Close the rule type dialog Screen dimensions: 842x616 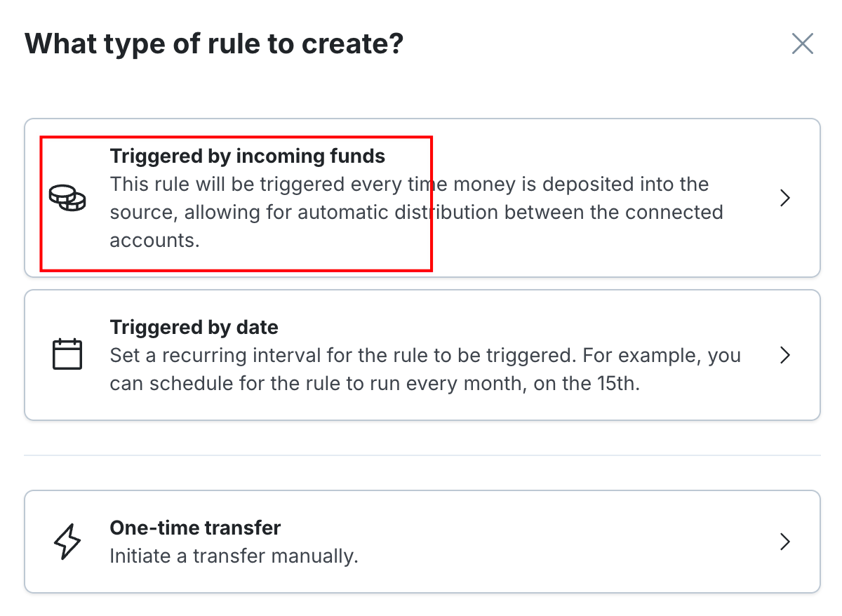[x=802, y=43]
